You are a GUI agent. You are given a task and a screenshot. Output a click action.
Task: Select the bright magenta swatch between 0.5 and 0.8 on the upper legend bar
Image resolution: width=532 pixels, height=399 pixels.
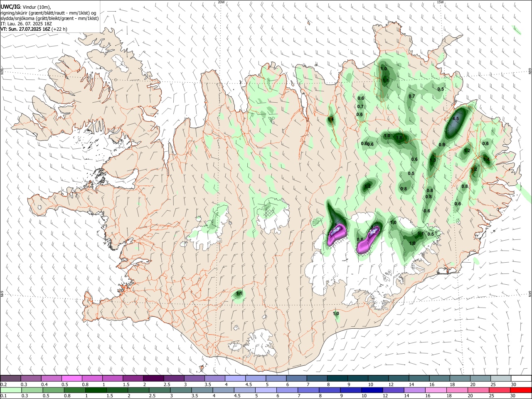click(71, 378)
